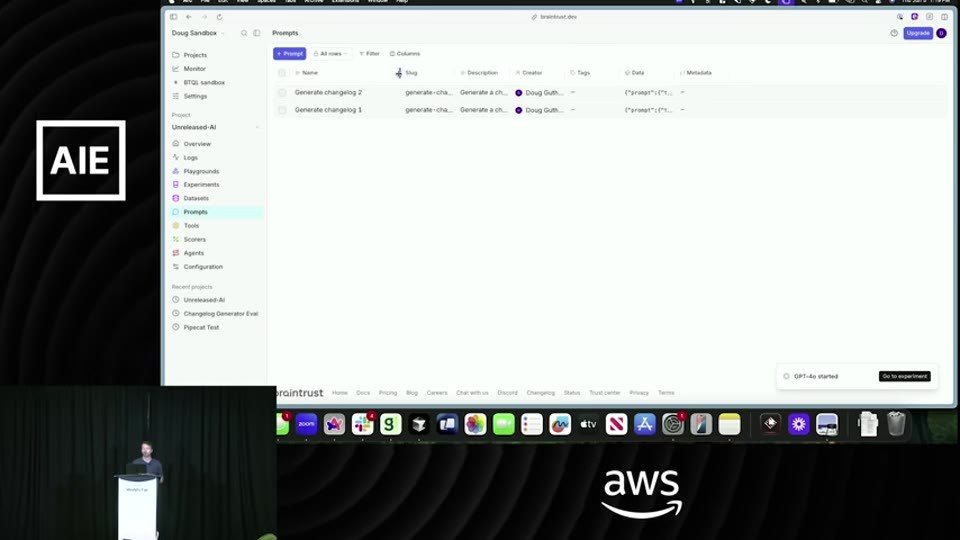The width and height of the screenshot is (960, 540).
Task: Open the All rows dropdown
Action: pos(331,54)
